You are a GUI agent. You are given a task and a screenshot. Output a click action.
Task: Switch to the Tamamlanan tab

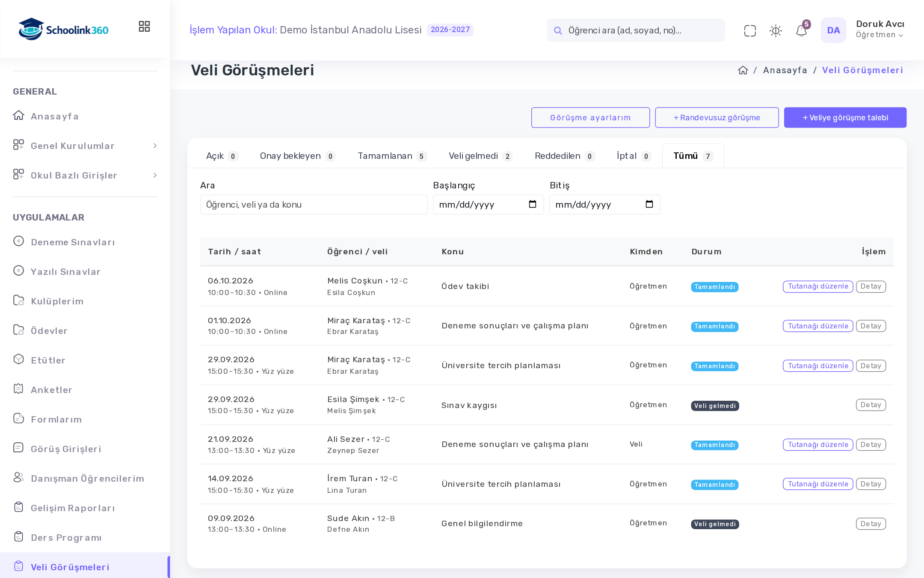[392, 156]
